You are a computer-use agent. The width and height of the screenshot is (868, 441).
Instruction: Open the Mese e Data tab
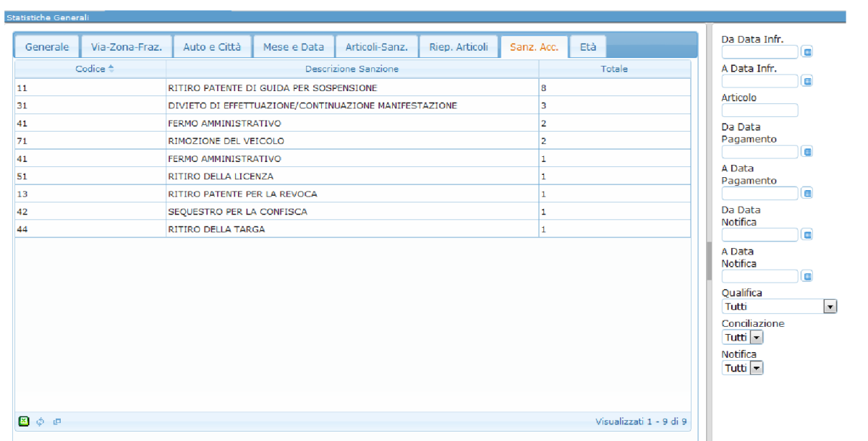pyautogui.click(x=293, y=47)
